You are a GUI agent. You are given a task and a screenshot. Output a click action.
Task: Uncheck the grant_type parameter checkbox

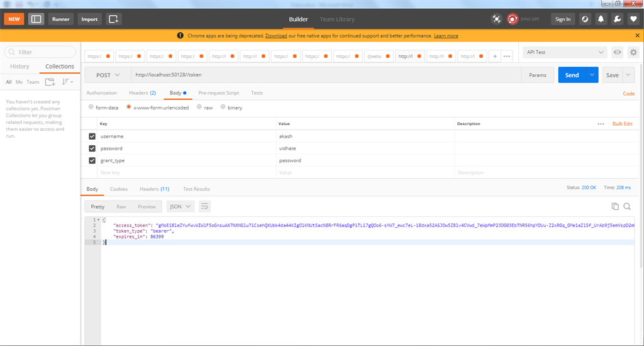pos(92,160)
